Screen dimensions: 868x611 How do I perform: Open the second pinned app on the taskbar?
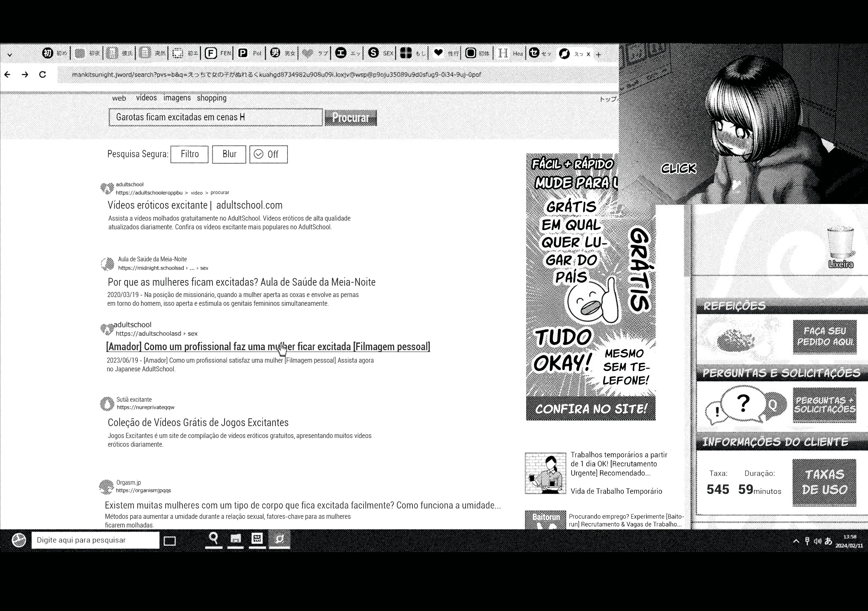pos(235,539)
